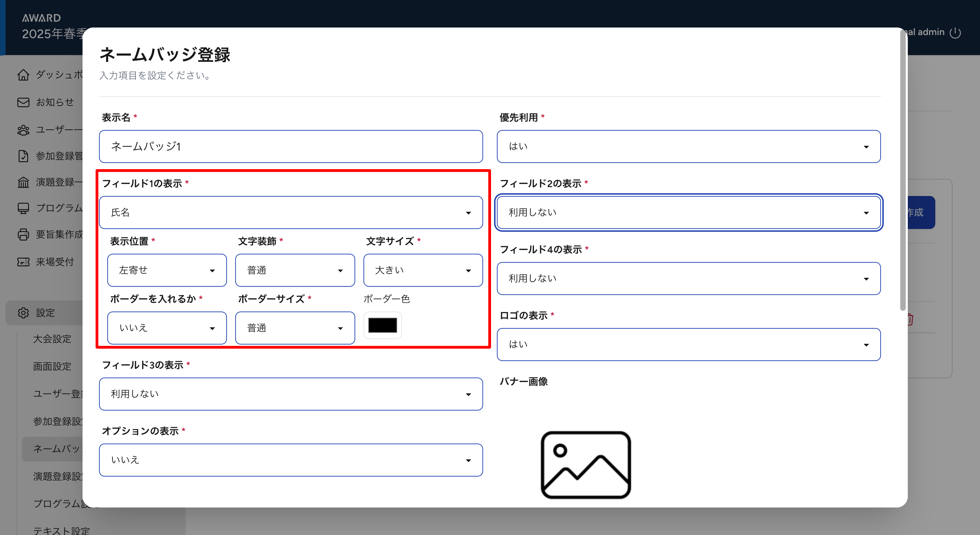This screenshot has height=535, width=980.
Task: Click the black ボーダー色 color swatch
Action: [x=382, y=325]
